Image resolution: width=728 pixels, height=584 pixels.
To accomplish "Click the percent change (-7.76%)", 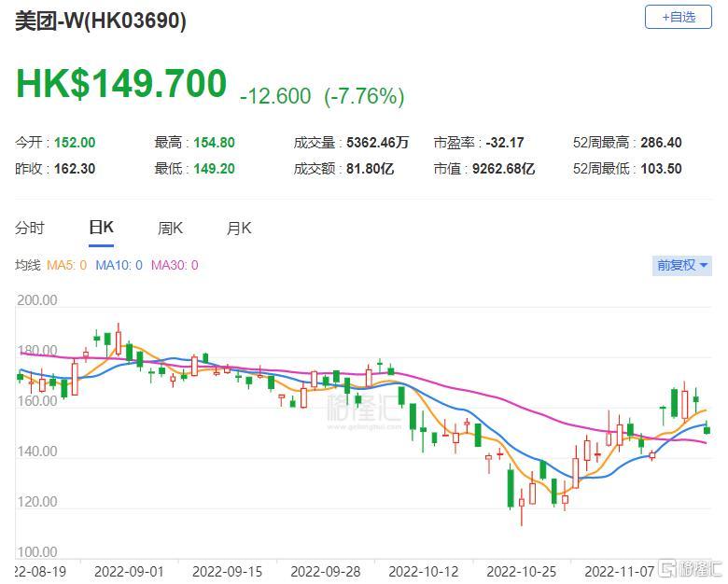I will pyautogui.click(x=364, y=97).
